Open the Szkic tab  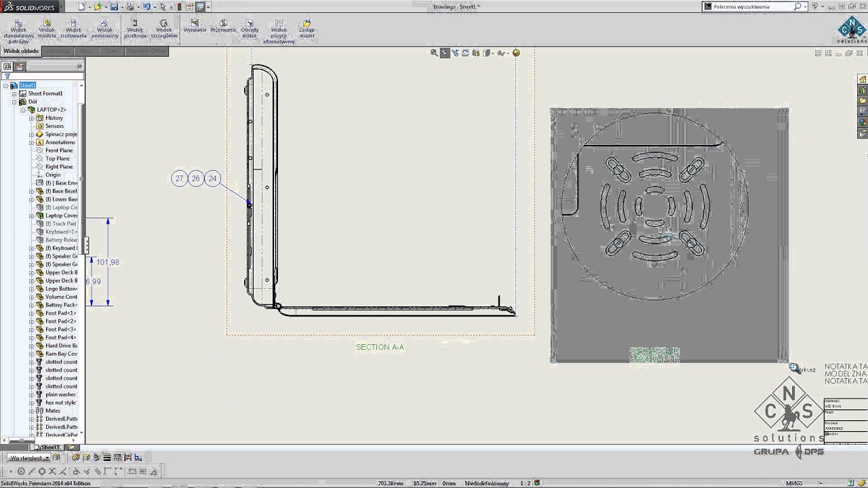(87, 52)
